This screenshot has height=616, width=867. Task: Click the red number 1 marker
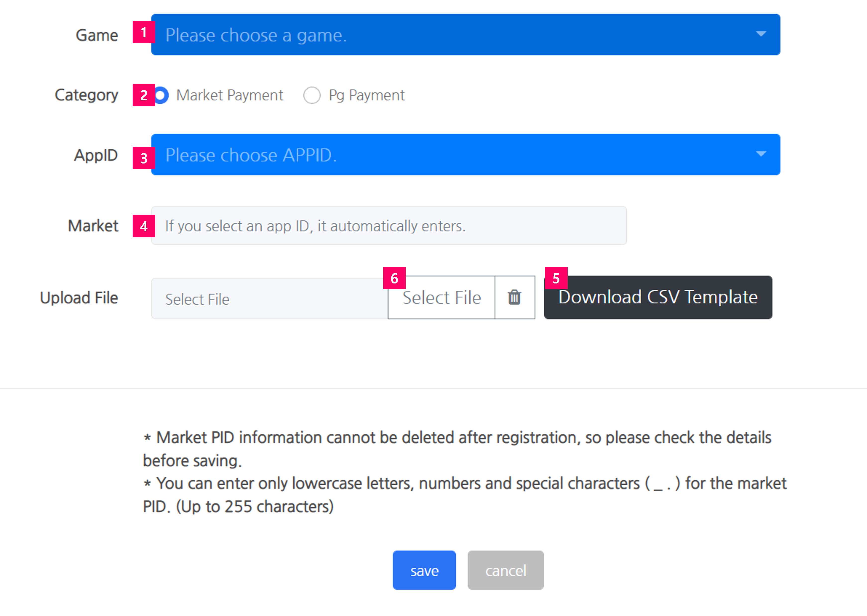pyautogui.click(x=144, y=32)
